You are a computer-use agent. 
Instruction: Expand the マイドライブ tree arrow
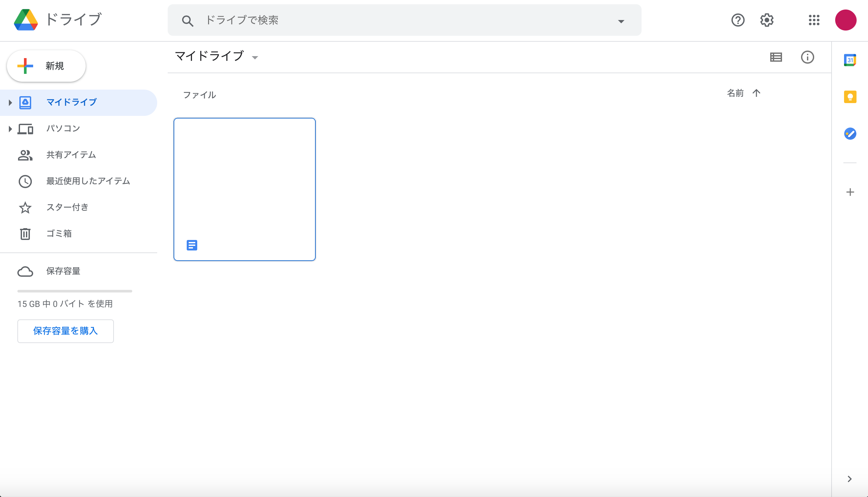pyautogui.click(x=10, y=102)
